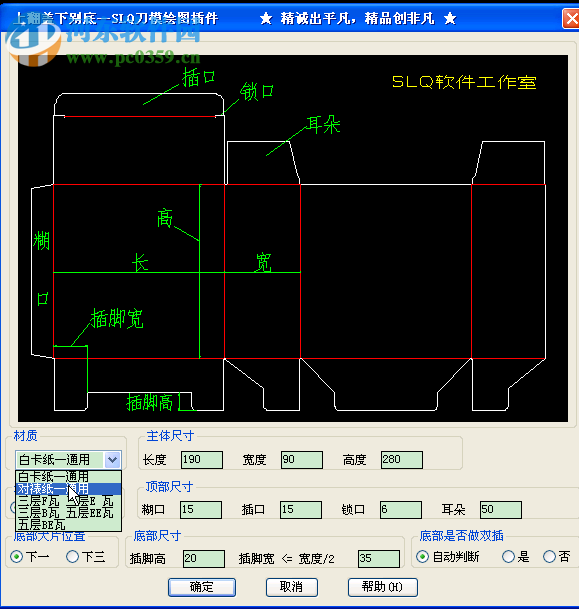Image resolution: width=579 pixels, height=609 pixels.
Task: Click the 底部是否做双插 group heading
Action: 461,536
